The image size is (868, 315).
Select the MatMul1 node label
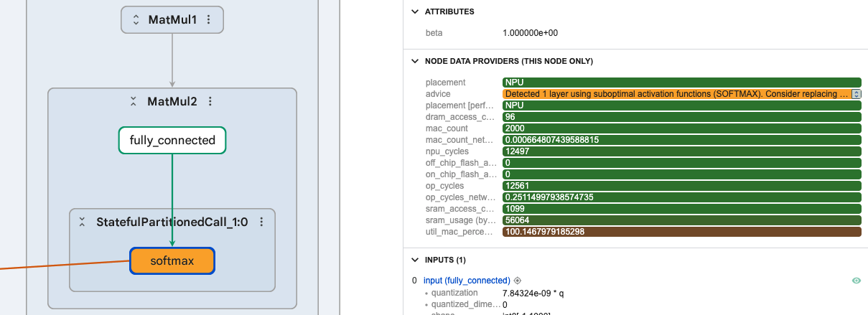pyautogui.click(x=172, y=20)
